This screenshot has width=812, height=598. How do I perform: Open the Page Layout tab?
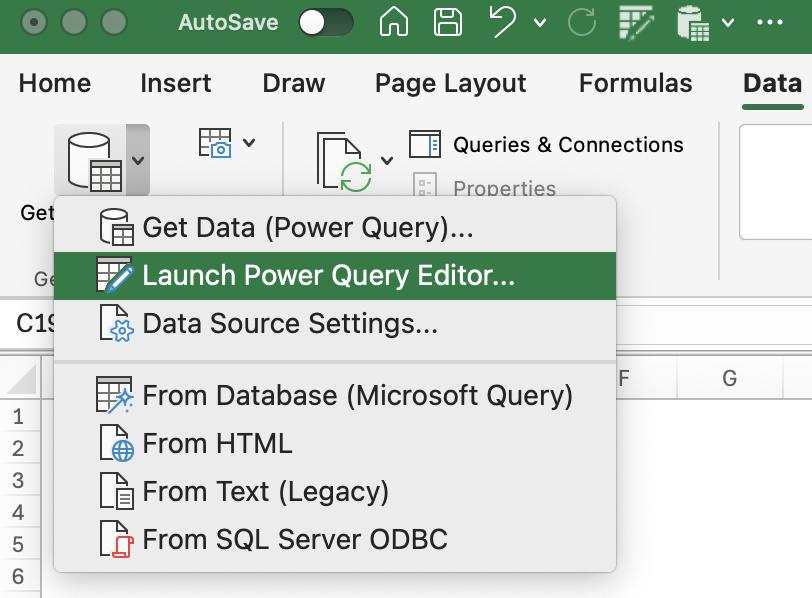(x=451, y=83)
